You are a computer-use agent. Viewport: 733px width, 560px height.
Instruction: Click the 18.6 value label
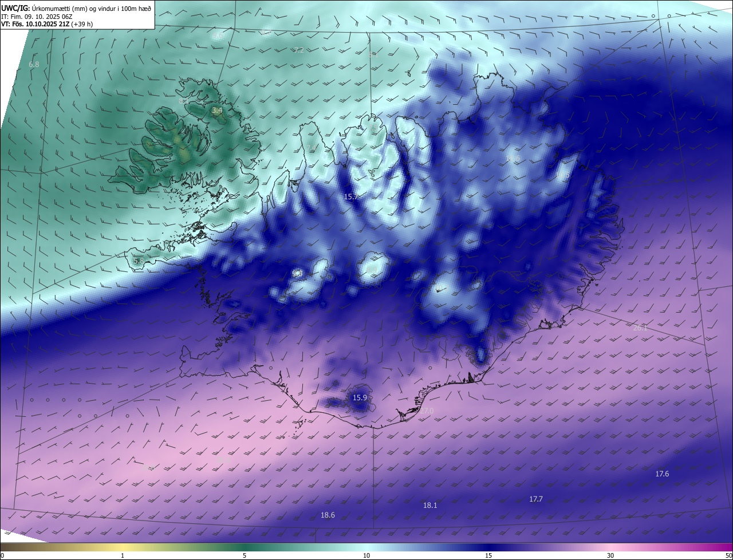point(328,515)
